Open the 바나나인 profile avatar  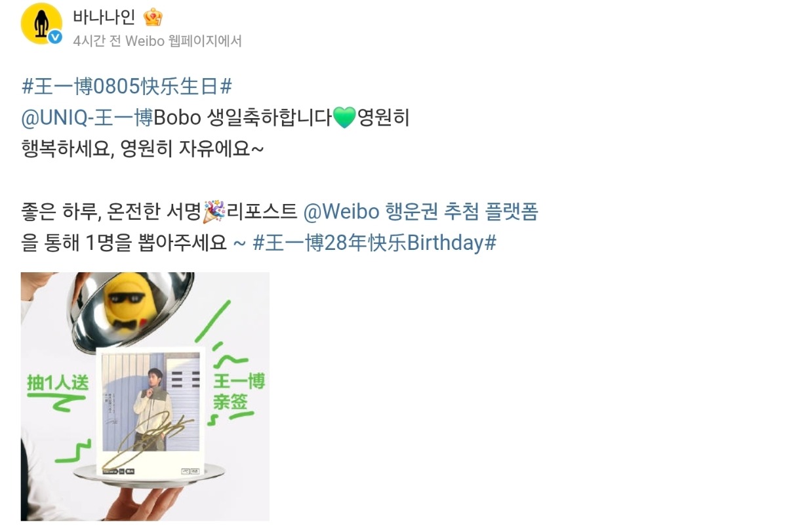point(41,24)
